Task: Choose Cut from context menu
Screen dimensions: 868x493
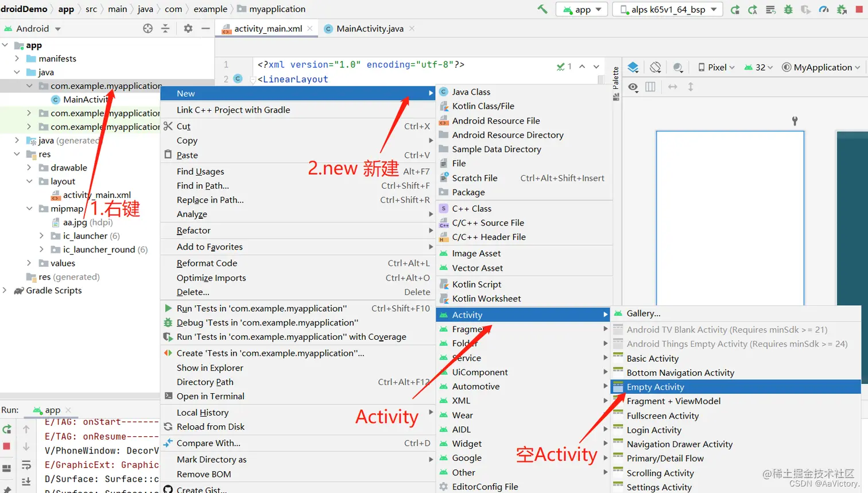Action: click(x=297, y=126)
